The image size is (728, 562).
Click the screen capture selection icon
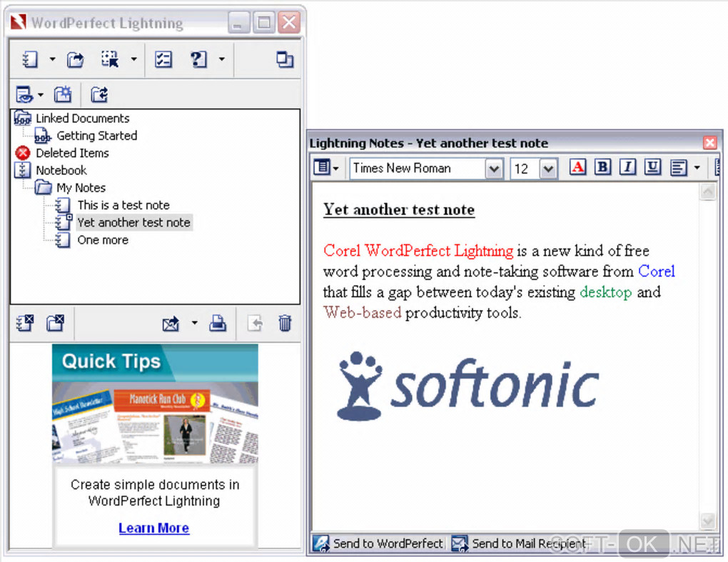(110, 59)
